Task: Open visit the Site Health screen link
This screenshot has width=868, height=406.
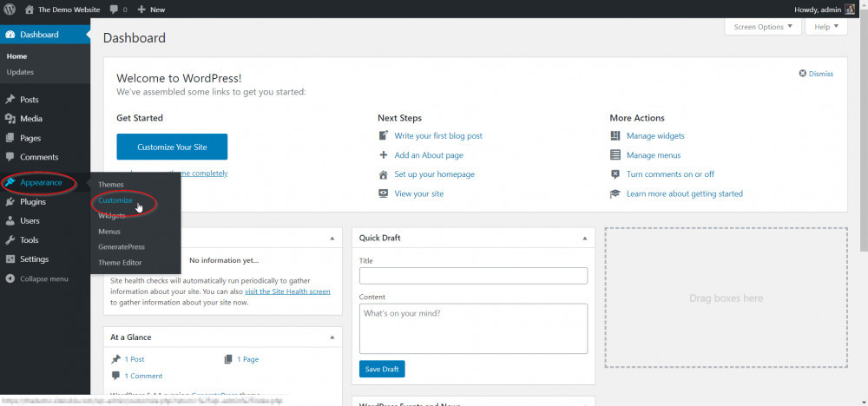Action: pyautogui.click(x=287, y=291)
